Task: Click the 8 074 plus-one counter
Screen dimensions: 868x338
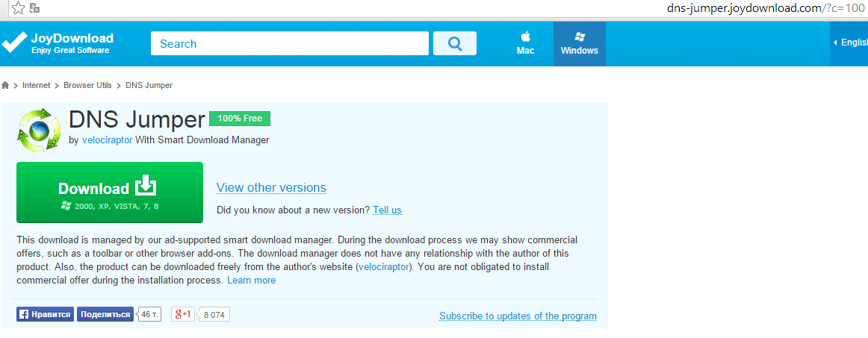Action: click(214, 314)
